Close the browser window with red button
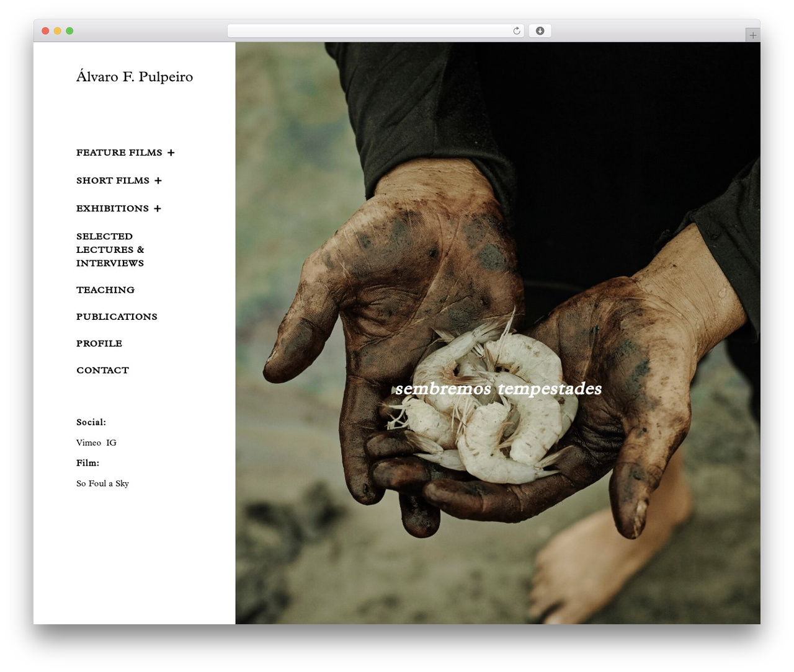The width and height of the screenshot is (794, 672). [x=45, y=31]
